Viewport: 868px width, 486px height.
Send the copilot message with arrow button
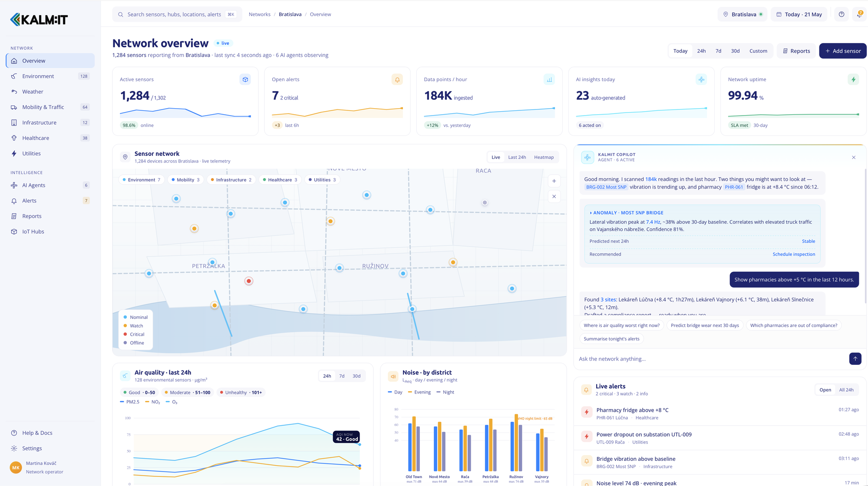[855, 359]
